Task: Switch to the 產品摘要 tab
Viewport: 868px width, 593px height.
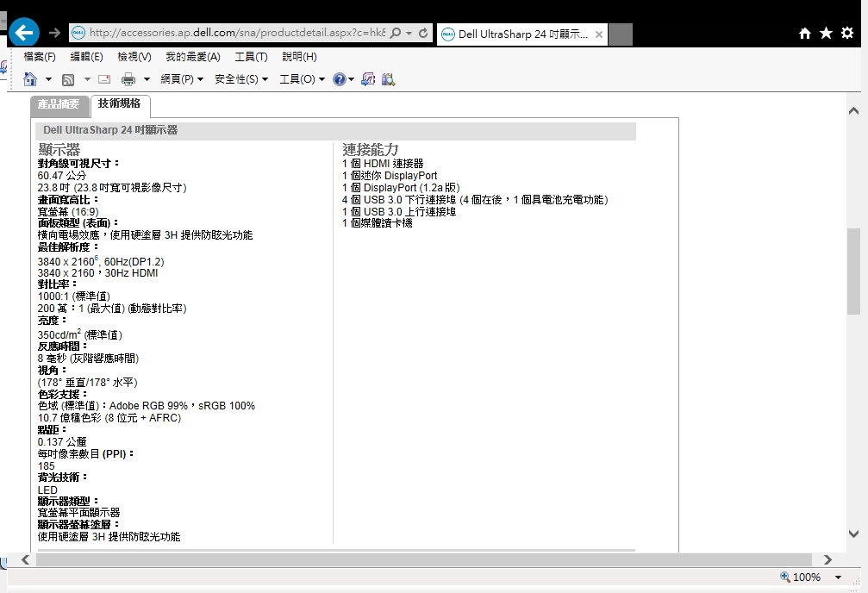Action: [x=59, y=105]
